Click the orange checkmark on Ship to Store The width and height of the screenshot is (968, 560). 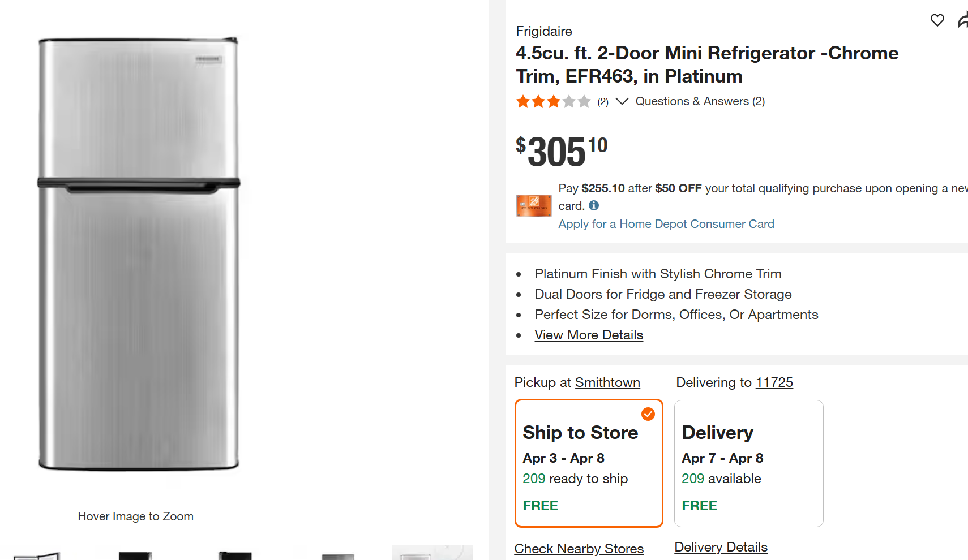click(648, 414)
